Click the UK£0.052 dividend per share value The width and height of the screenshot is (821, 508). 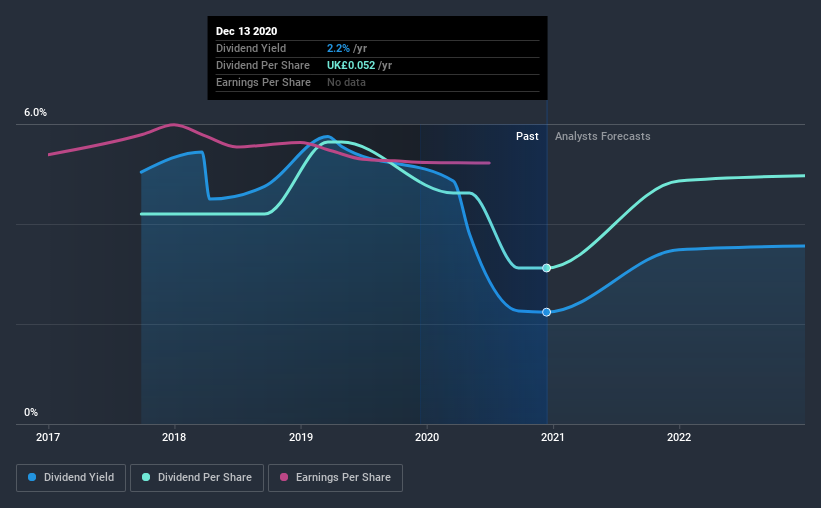point(351,65)
